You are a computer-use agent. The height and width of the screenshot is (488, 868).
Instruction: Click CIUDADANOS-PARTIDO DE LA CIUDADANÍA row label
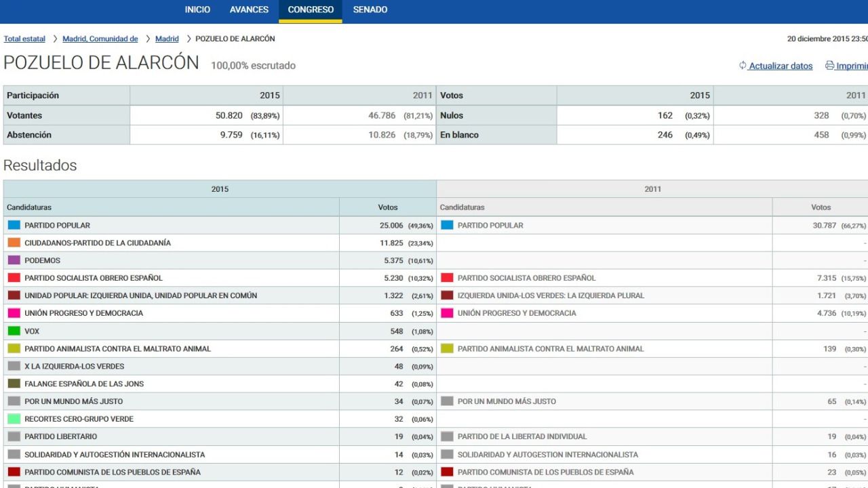[98, 243]
